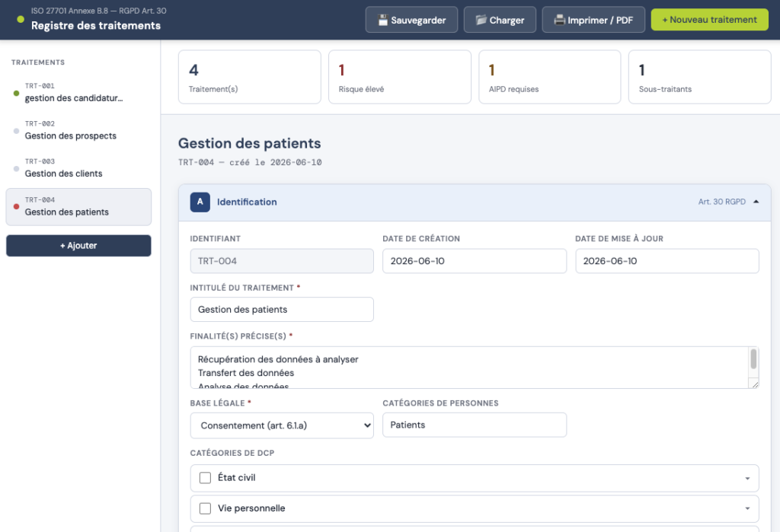Click the Identifiant field TRT-004
The height and width of the screenshot is (532, 780).
[282, 261]
